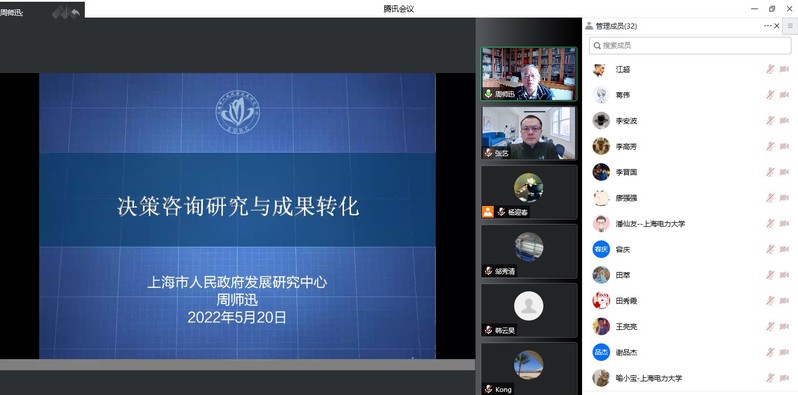Click the search box 搜索成员
The image size is (798, 395).
tap(690, 46)
